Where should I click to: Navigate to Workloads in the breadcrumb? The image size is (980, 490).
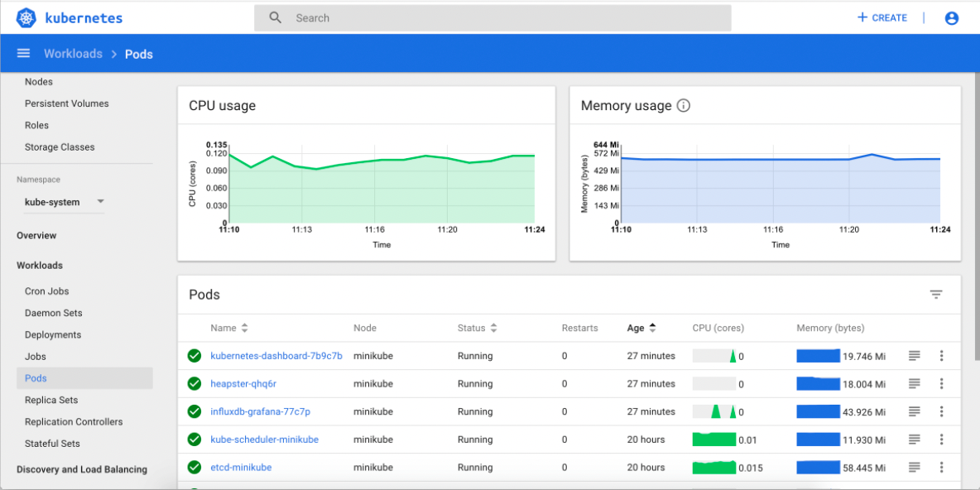click(x=73, y=53)
